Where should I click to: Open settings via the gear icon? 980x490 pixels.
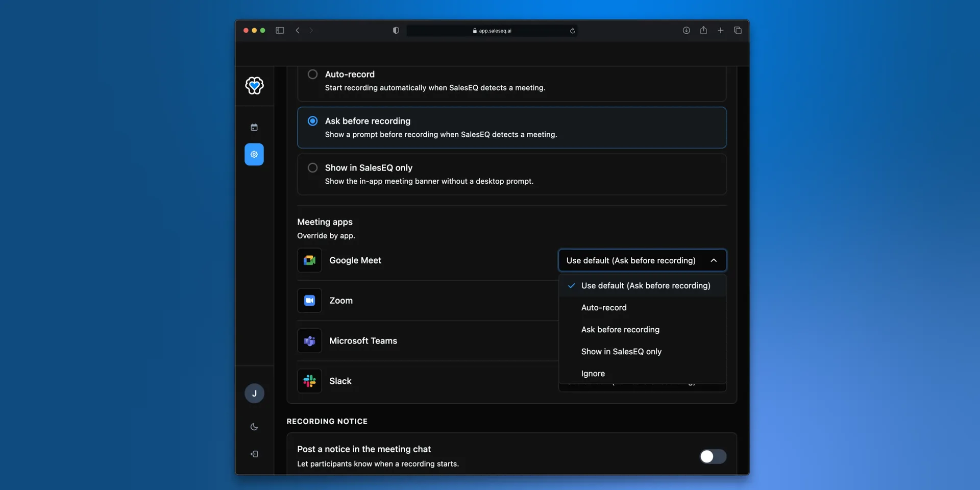coord(254,154)
